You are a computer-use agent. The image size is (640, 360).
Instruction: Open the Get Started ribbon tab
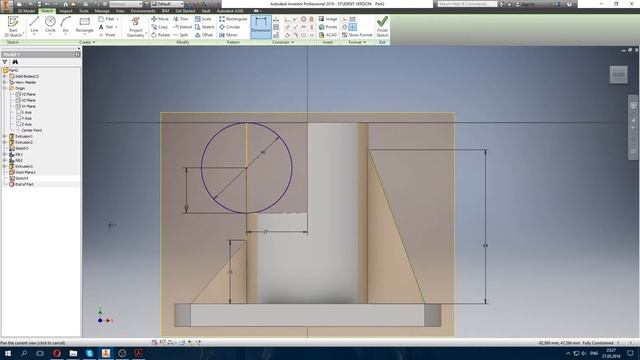point(185,11)
